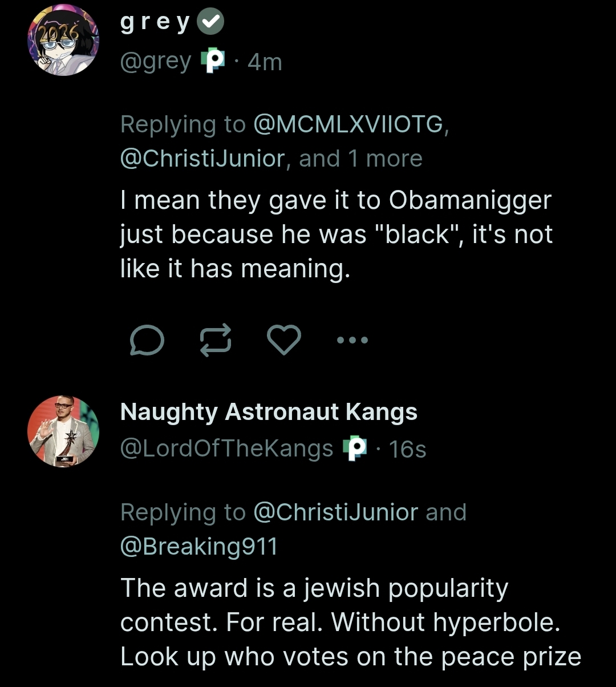Click the verified checkmark badge beside grey
Image resolution: width=616 pixels, height=687 pixels.
click(x=210, y=23)
